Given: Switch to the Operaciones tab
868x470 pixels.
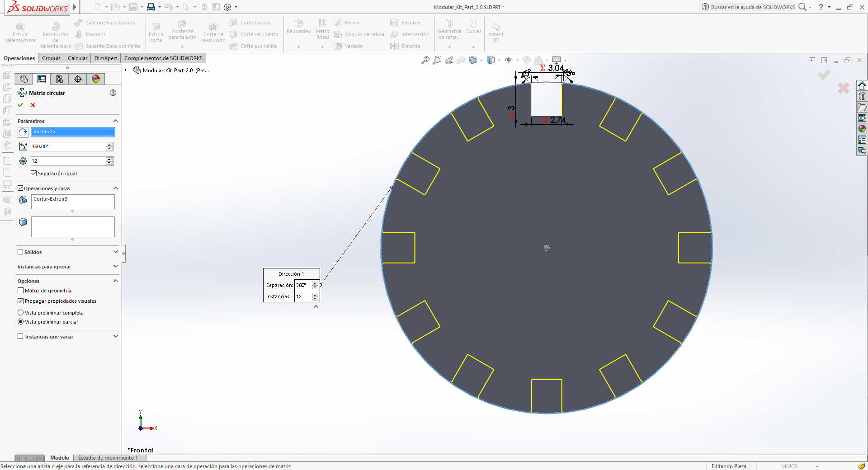Looking at the screenshot, I should click(x=19, y=58).
